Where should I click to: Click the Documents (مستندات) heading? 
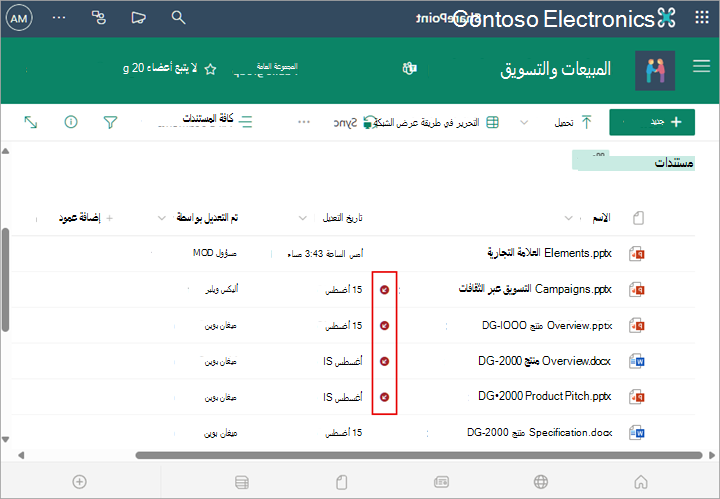point(674,163)
